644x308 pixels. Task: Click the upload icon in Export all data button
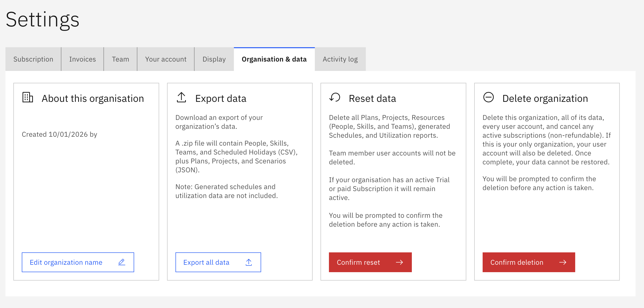[248, 262]
